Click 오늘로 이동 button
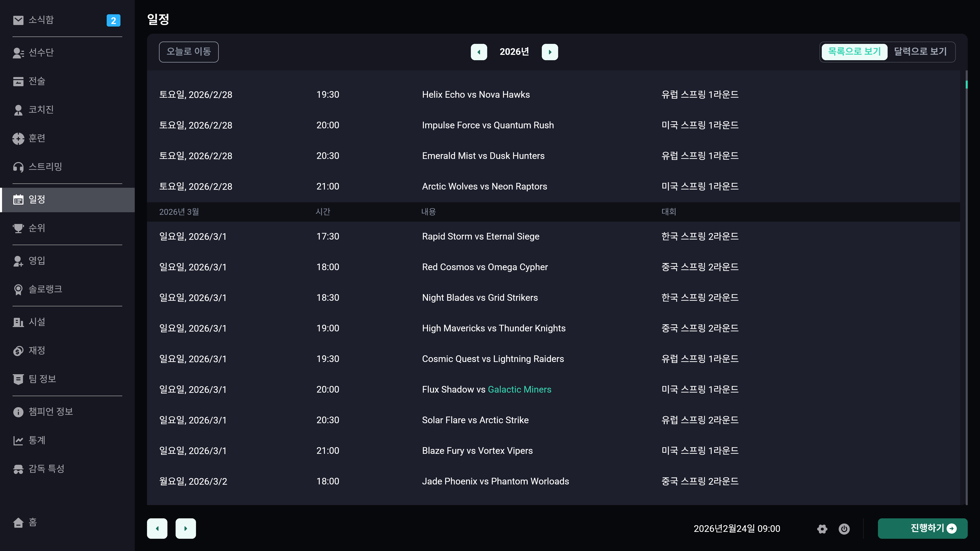This screenshot has height=551, width=980. click(x=189, y=52)
